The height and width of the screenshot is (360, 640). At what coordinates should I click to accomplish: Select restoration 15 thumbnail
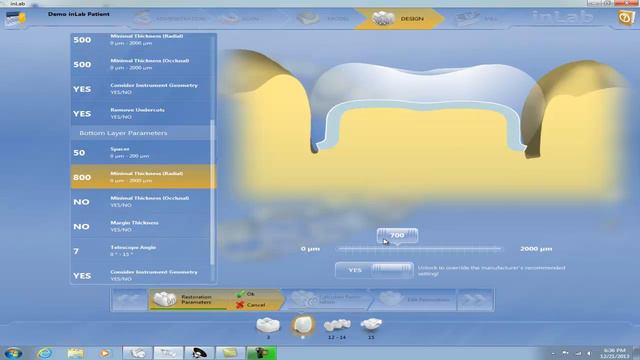(371, 328)
